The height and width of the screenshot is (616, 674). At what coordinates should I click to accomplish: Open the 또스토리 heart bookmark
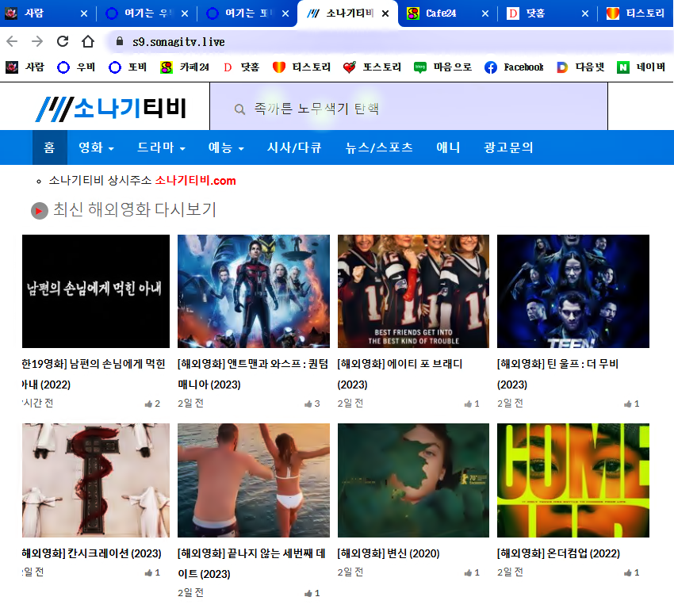coord(372,67)
